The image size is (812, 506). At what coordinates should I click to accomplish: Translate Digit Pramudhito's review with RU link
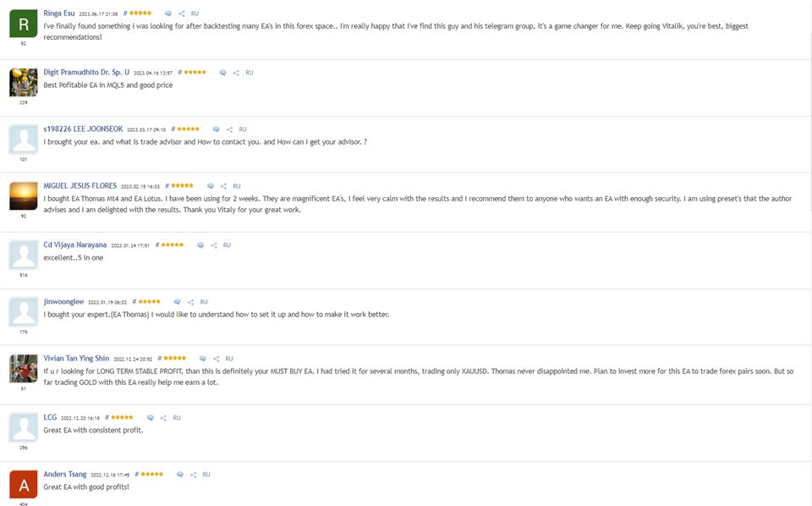point(249,73)
